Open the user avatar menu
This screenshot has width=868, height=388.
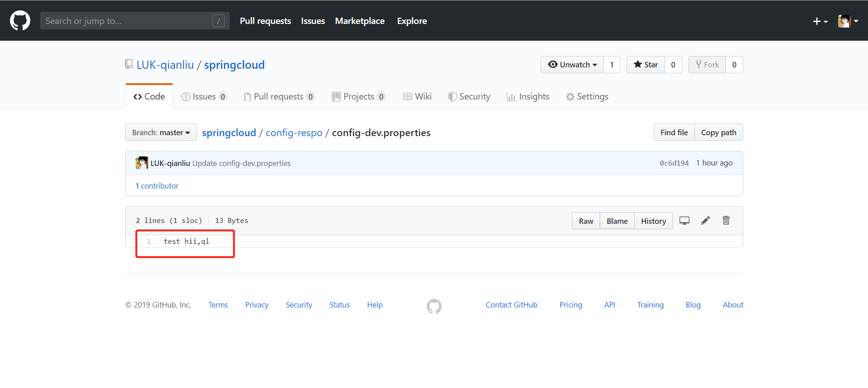pos(848,21)
